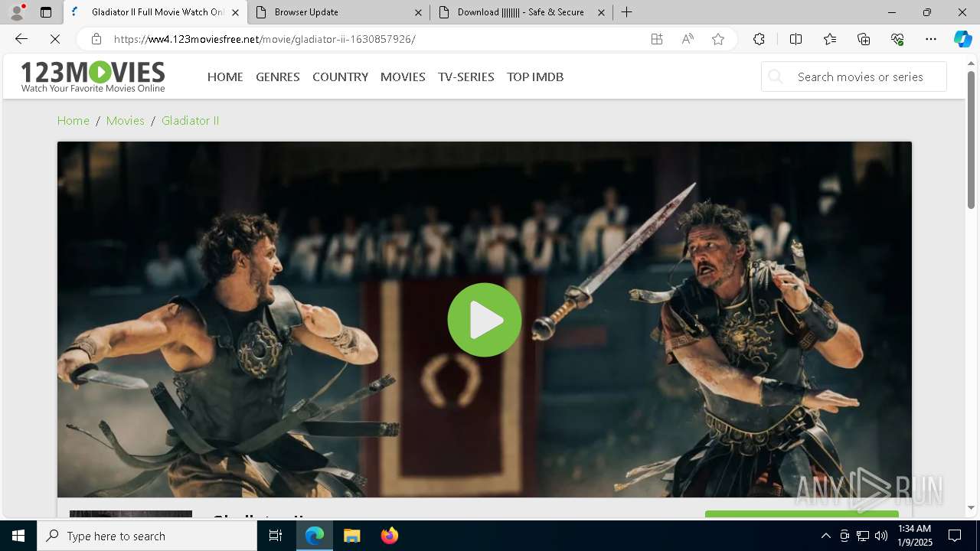Image resolution: width=980 pixels, height=551 pixels.
Task: Open a new browser tab
Action: click(x=627, y=12)
